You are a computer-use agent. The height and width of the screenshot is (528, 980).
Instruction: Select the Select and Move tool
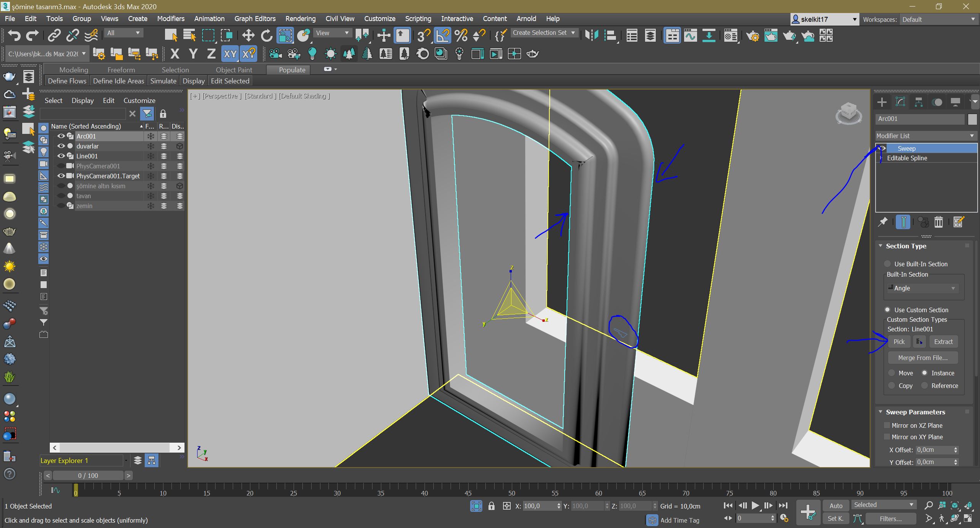point(248,35)
